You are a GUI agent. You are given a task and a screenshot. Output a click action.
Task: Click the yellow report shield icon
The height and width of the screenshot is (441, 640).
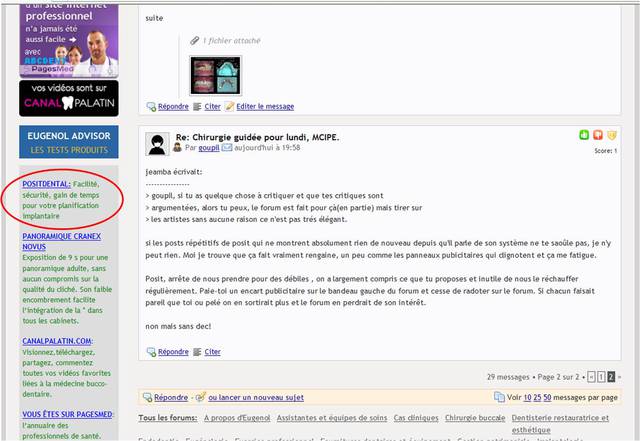click(x=612, y=135)
